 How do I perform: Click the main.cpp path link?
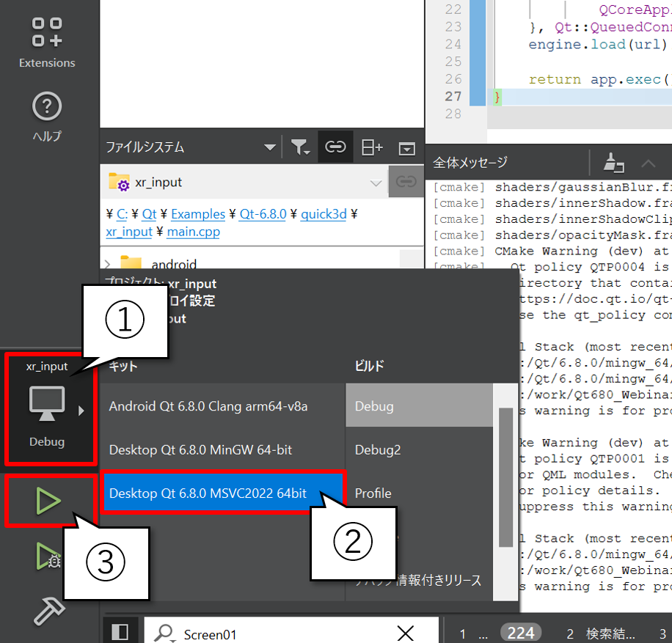coord(193,232)
